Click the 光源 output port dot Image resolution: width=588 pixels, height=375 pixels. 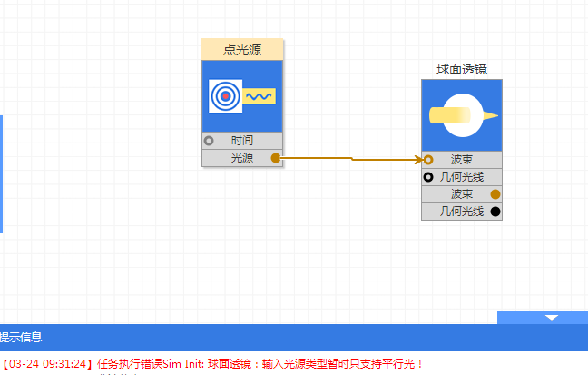click(276, 158)
